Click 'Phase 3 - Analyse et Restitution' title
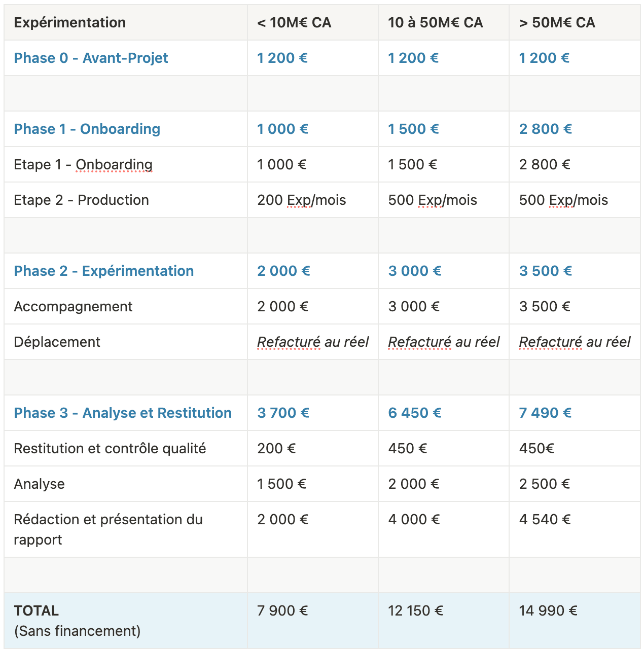The width and height of the screenshot is (644, 649). 123,413
